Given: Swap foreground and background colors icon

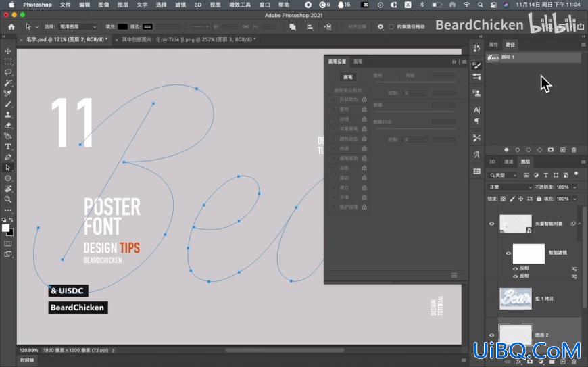Looking at the screenshot, I should coord(11,220).
